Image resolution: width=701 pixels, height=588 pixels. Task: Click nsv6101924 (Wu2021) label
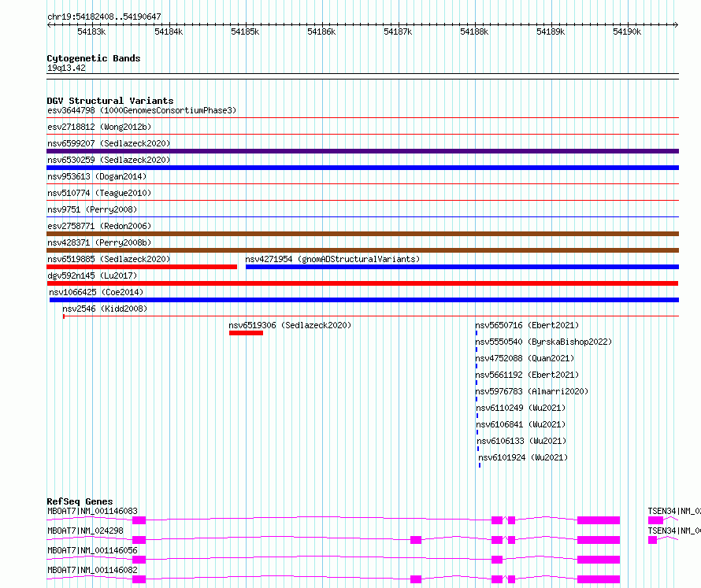point(523,457)
